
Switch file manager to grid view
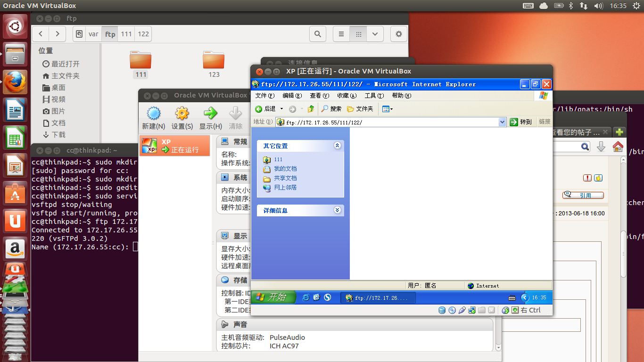pos(358,34)
